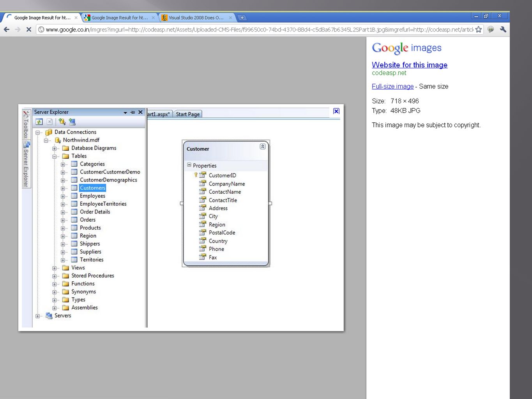Expand the Database Diagrams folder
532x399 pixels.
55,148
